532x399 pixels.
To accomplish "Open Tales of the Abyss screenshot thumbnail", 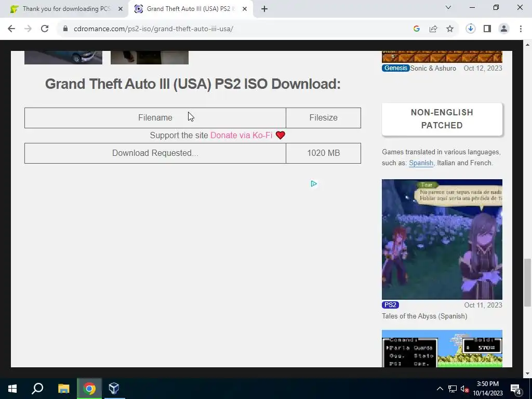I will coord(442,239).
